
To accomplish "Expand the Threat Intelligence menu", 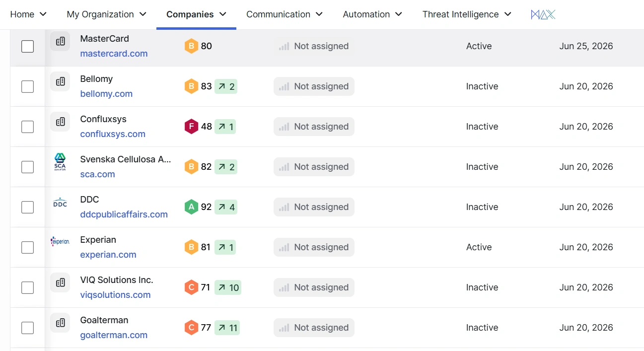I will click(467, 14).
